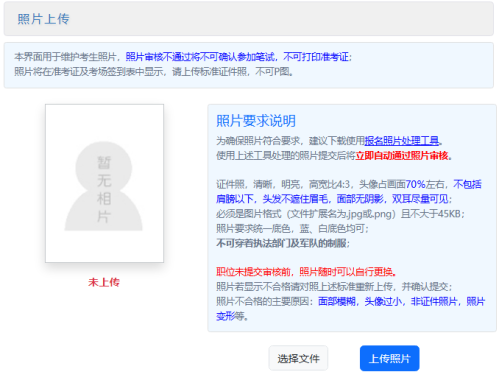Click the red 职位未提交审核前 notice line

coord(306,272)
